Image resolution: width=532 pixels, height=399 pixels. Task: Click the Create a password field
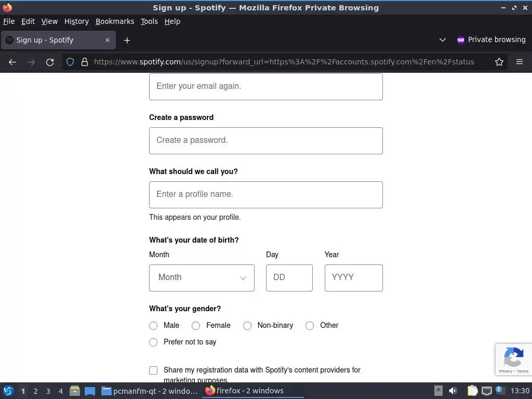click(266, 141)
